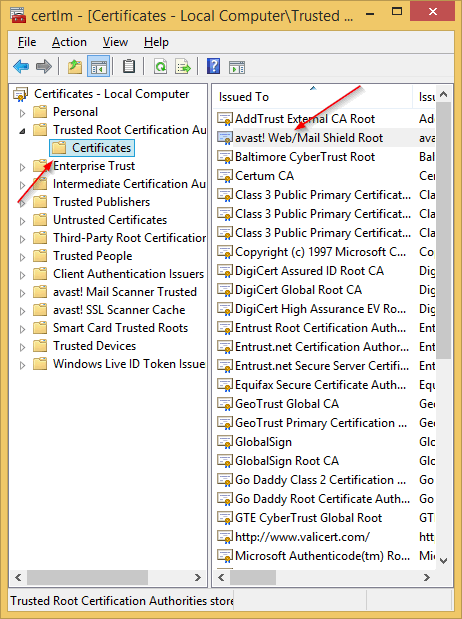
Task: Click the certlm toolbox icon in title bar
Action: pos(19,15)
